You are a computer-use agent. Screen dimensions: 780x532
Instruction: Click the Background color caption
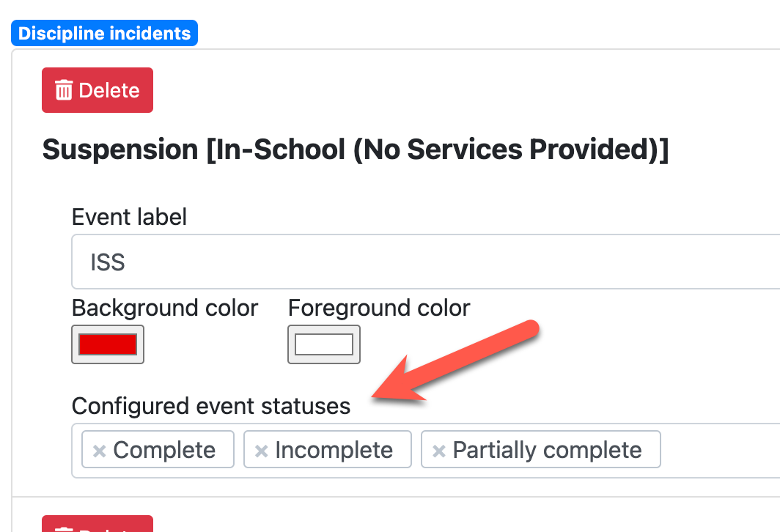click(x=165, y=308)
